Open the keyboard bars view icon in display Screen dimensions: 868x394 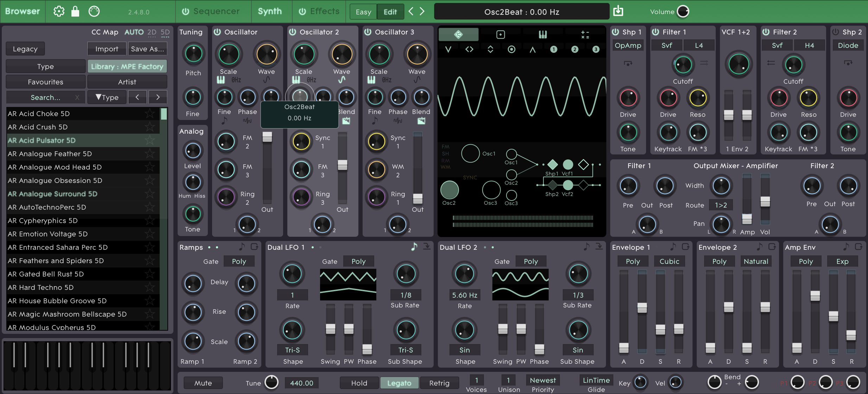point(543,34)
